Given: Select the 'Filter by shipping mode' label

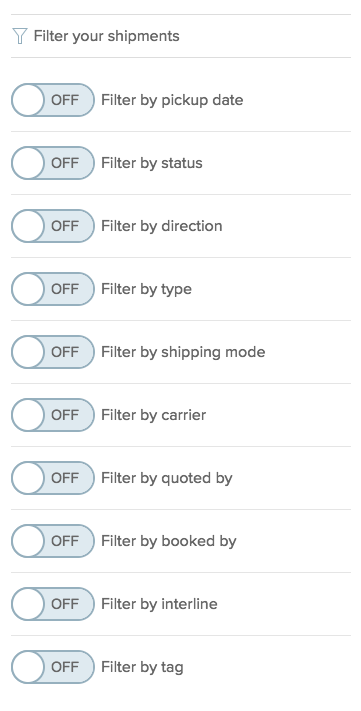Looking at the screenshot, I should (x=183, y=352).
